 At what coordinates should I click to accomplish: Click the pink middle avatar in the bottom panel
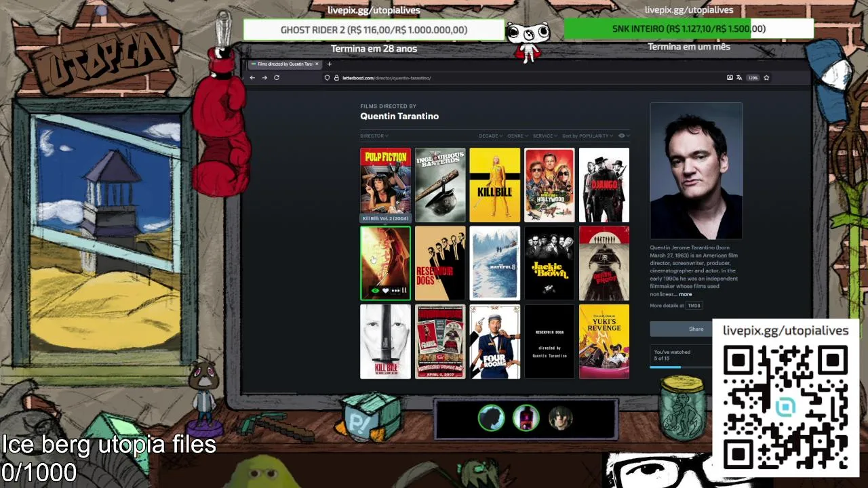click(526, 418)
